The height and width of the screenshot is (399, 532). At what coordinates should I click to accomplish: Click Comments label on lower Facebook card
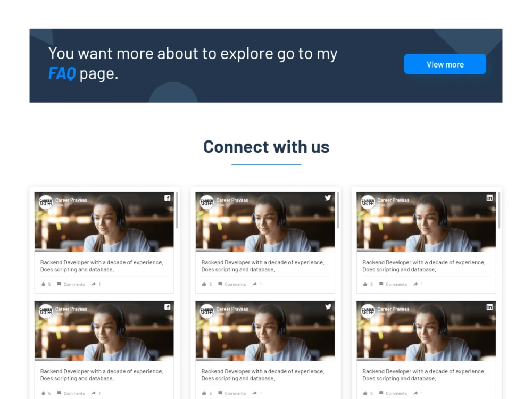point(74,393)
